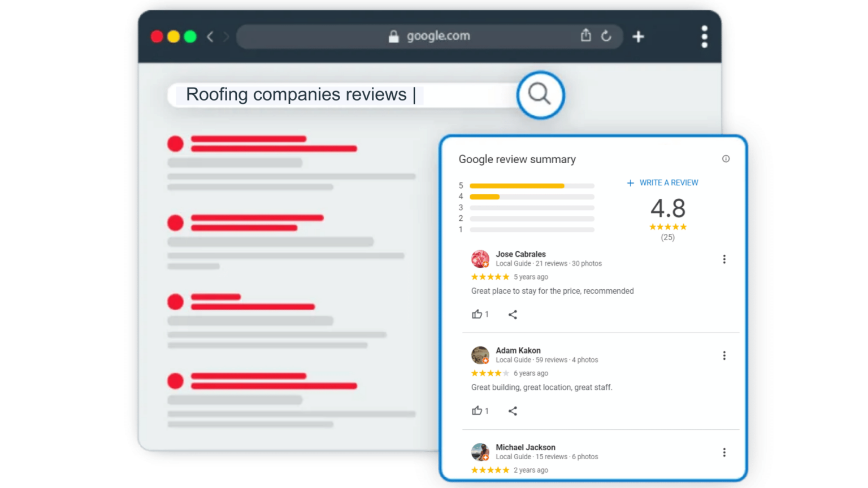The width and height of the screenshot is (868, 488).
Task: Click the share icon under Adam Kakon's review
Action: pos(513,411)
